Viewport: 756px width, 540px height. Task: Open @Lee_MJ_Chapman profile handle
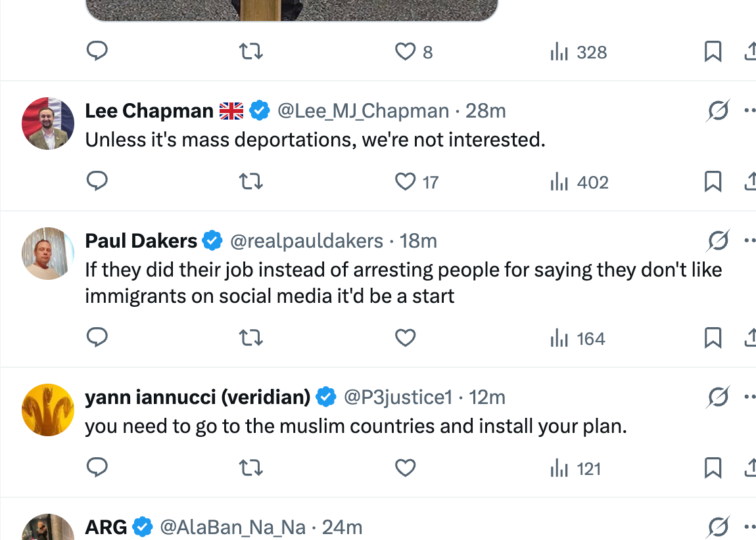[x=364, y=111]
